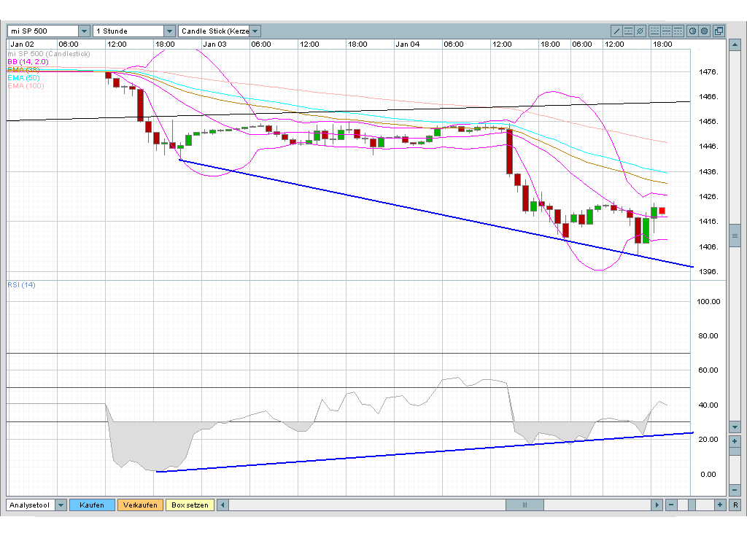This screenshot has height=560, width=747.
Task: Open the Candle Stick chart type dropdown
Action: (255, 31)
